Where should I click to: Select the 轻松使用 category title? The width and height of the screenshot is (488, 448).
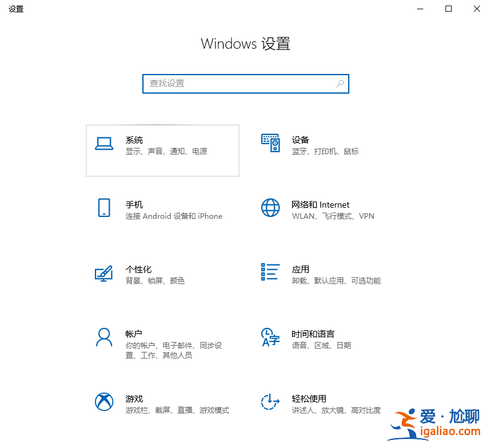(x=309, y=399)
